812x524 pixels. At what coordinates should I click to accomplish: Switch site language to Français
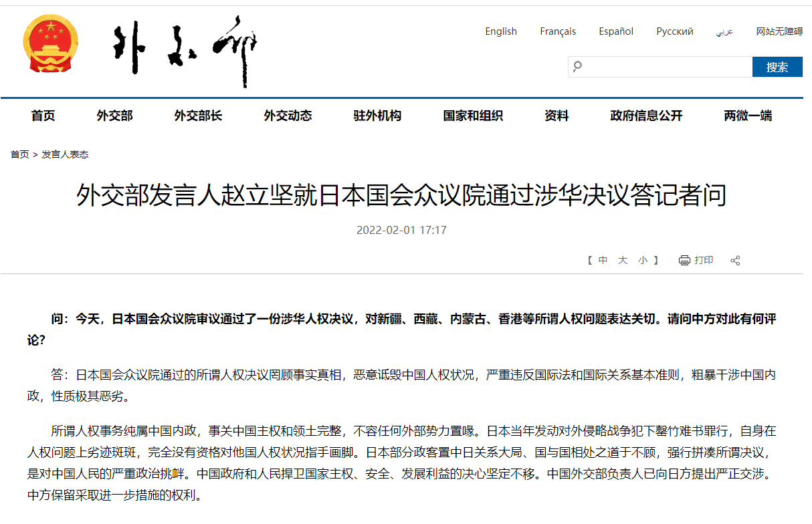pos(558,31)
